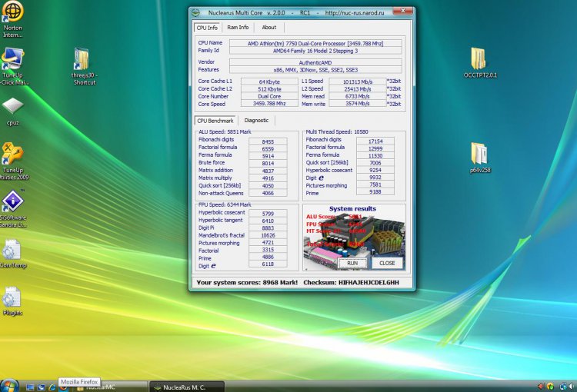The image size is (577, 392).
Task: Click Hyperbolic tangent score 6410
Action: click(268, 221)
